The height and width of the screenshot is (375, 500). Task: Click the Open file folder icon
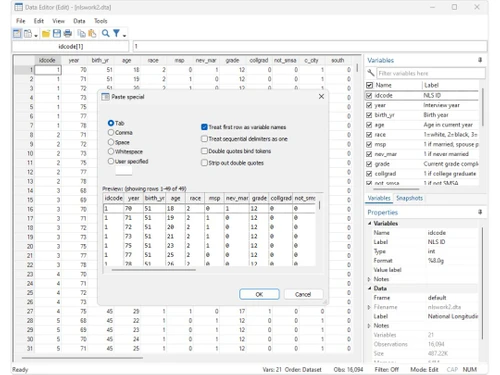point(46,33)
